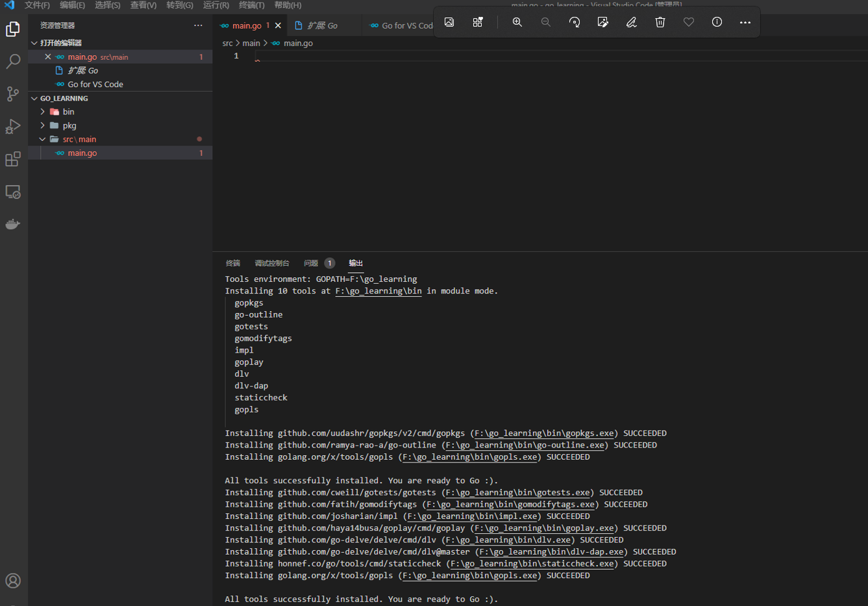Open the Extensions view
This screenshot has height=606, width=868.
coord(13,159)
